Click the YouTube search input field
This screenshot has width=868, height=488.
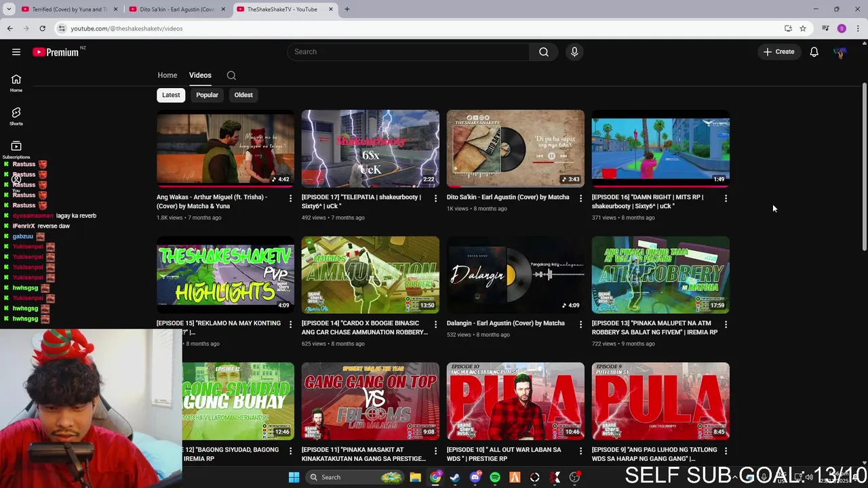pos(408,52)
